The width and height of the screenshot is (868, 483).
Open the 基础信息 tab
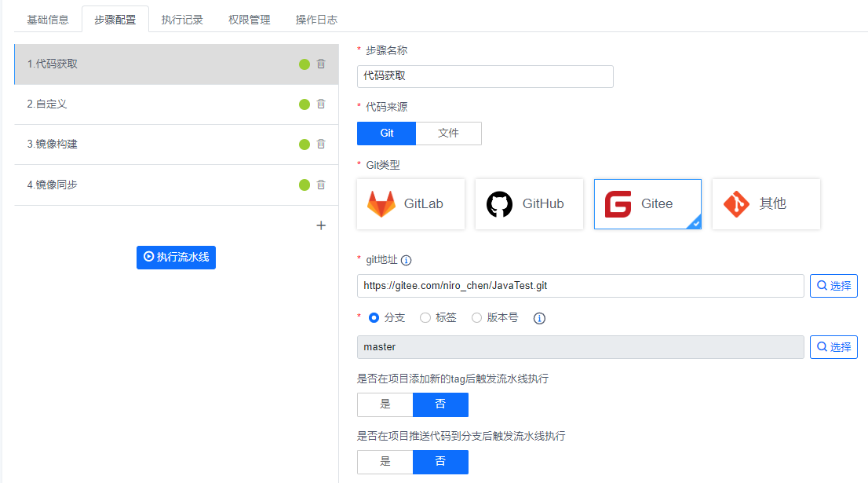pos(48,20)
